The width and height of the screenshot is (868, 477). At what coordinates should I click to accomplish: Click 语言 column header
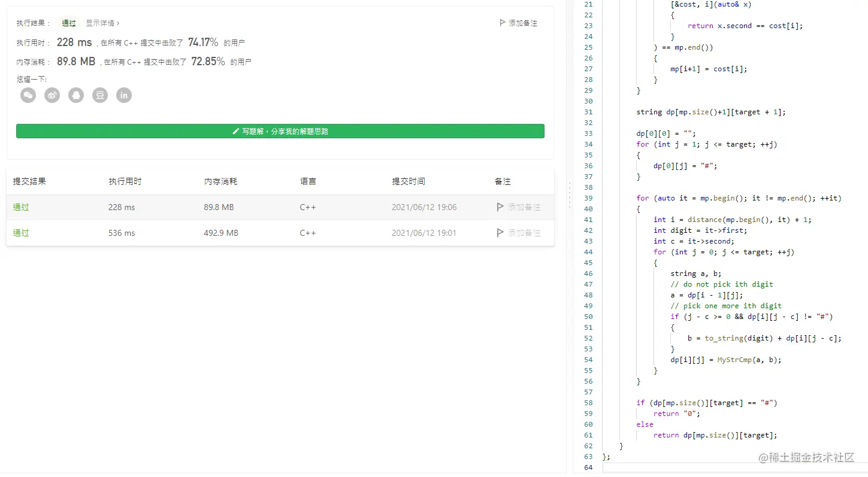click(x=308, y=181)
